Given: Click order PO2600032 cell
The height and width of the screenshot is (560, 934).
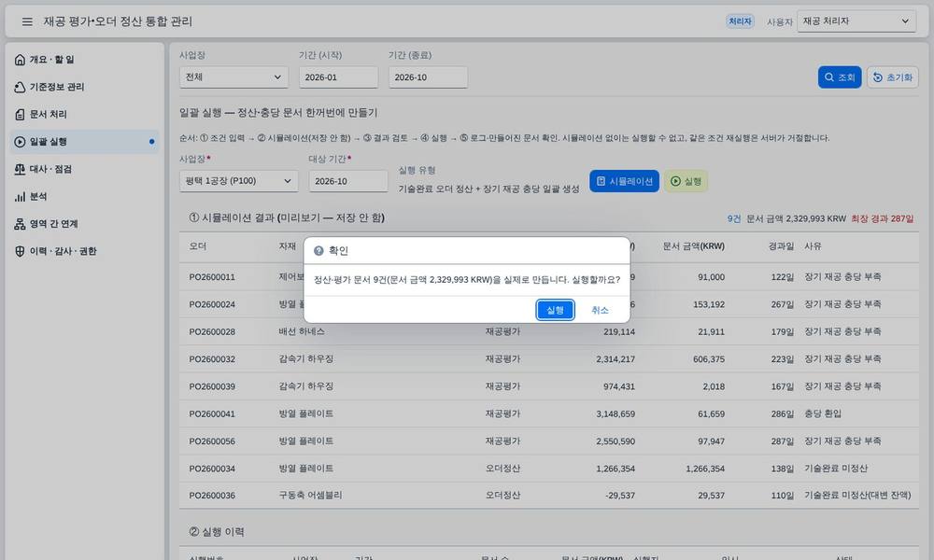Looking at the screenshot, I should 212,359.
